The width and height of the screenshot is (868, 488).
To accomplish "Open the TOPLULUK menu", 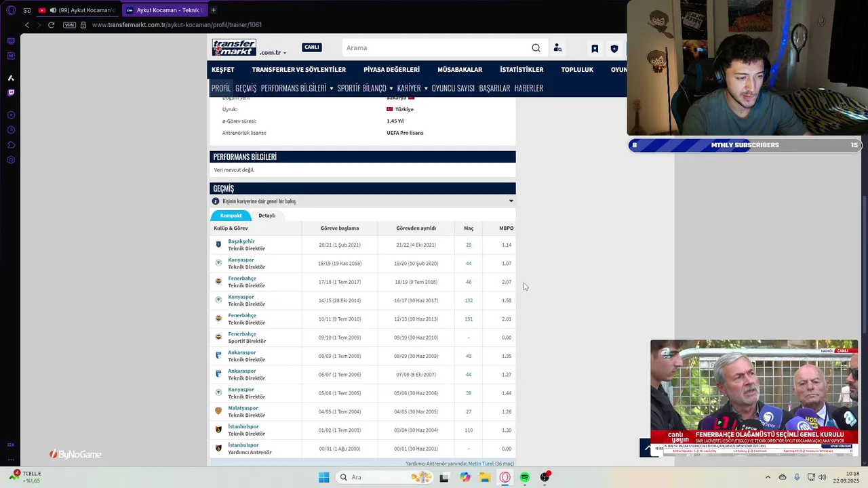I will pos(577,70).
